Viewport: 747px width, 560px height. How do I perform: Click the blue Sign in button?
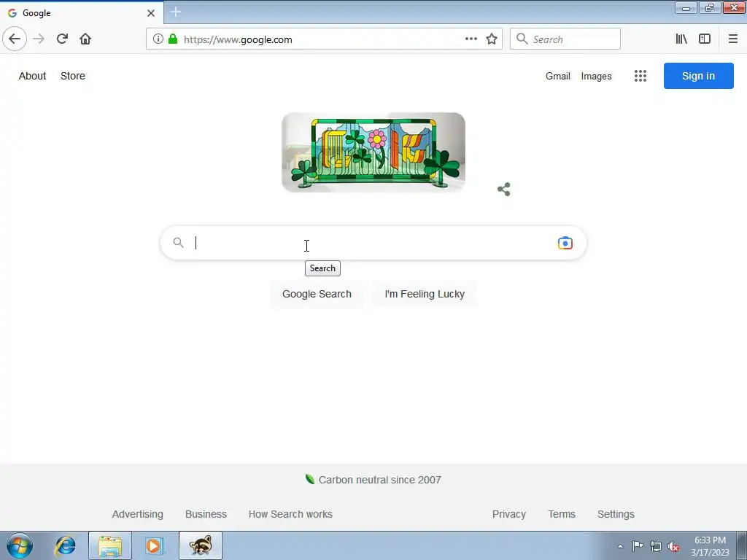(x=698, y=76)
